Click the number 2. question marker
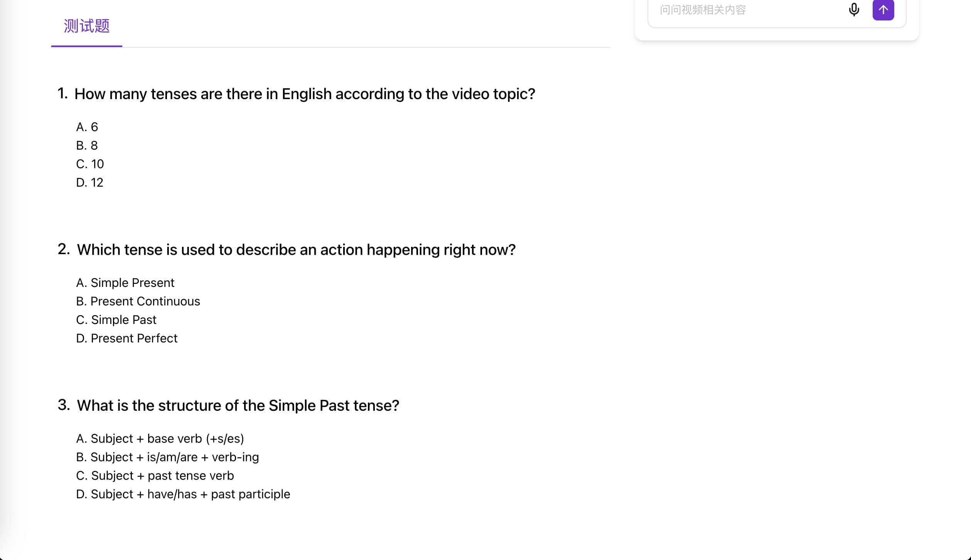Viewport: 971px width, 560px height. tap(64, 249)
